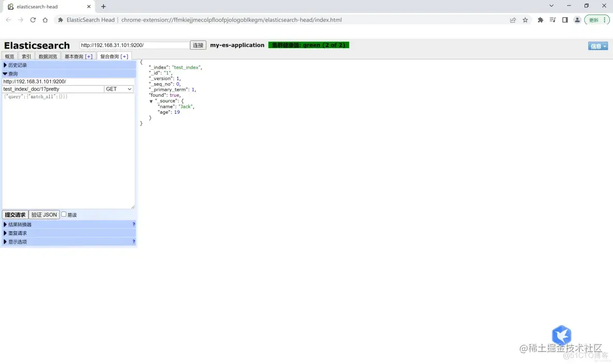
Task: Switch to the 数据浏览 browser tab
Action: (48, 56)
